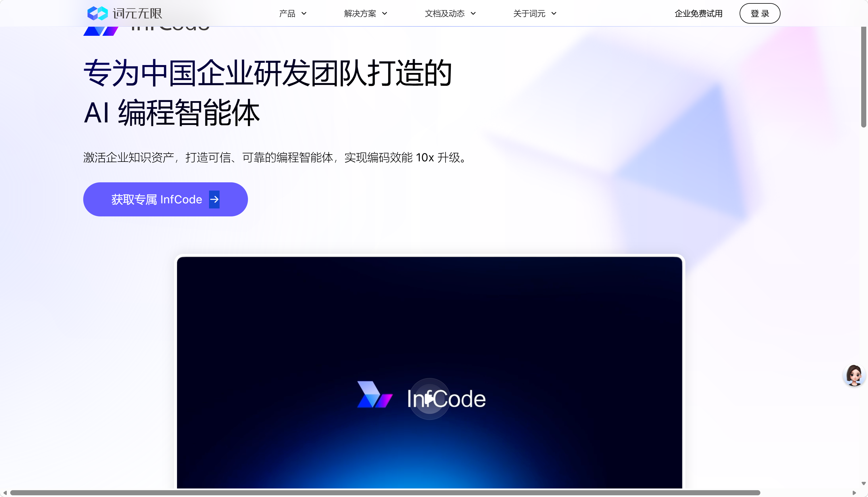Open the 产品 navigation menu
The width and height of the screenshot is (868, 497).
coord(287,14)
